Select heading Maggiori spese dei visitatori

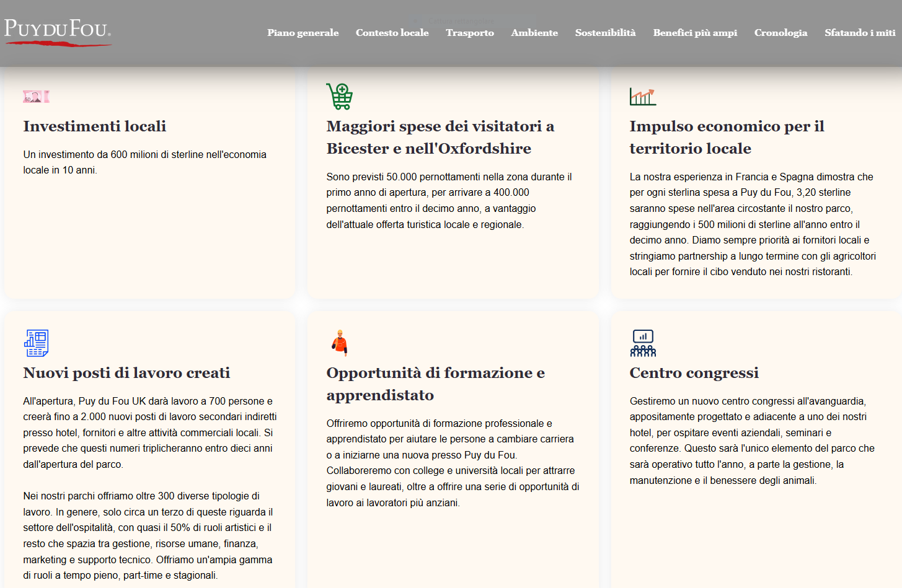click(x=440, y=138)
